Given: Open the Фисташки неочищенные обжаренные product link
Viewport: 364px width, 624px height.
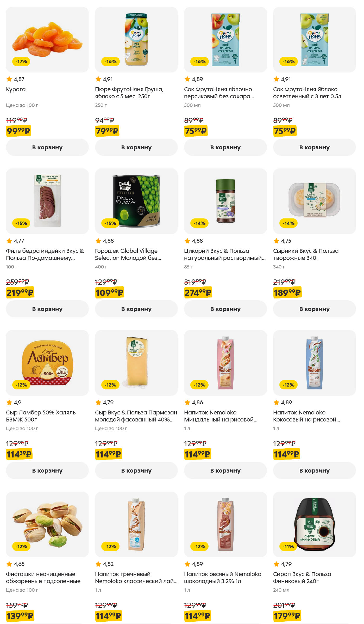Looking at the screenshot, I should click(x=43, y=578).
